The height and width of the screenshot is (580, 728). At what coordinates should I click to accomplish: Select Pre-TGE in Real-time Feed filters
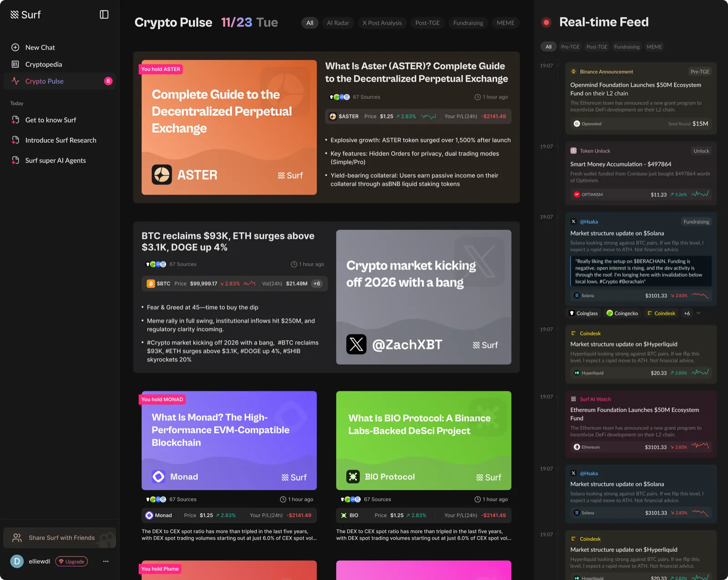pyautogui.click(x=570, y=47)
